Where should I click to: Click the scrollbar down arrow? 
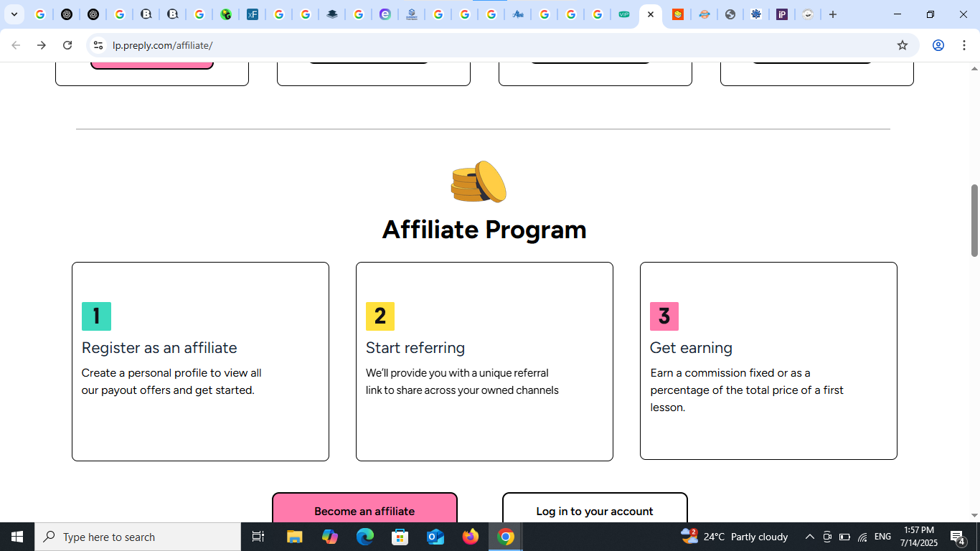[974, 515]
